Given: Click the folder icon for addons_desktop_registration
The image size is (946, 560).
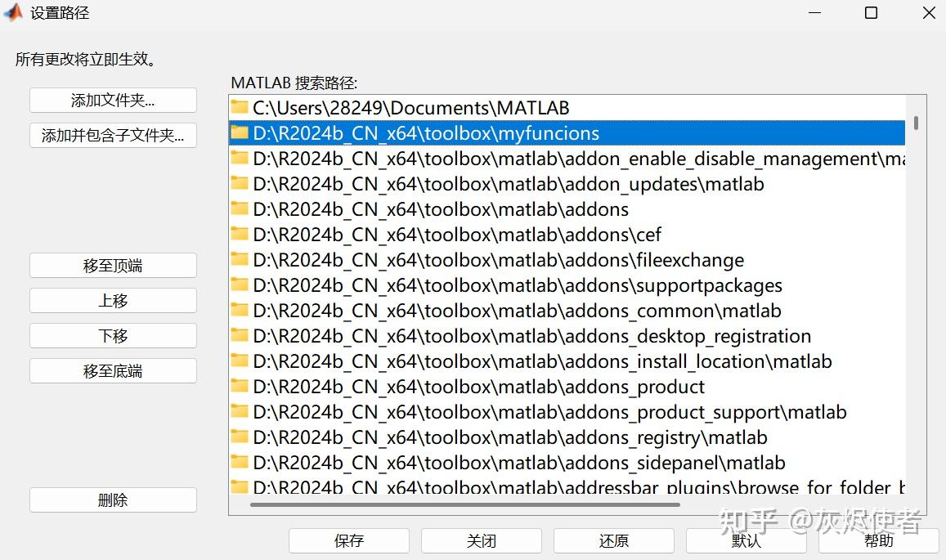Looking at the screenshot, I should point(240,335).
